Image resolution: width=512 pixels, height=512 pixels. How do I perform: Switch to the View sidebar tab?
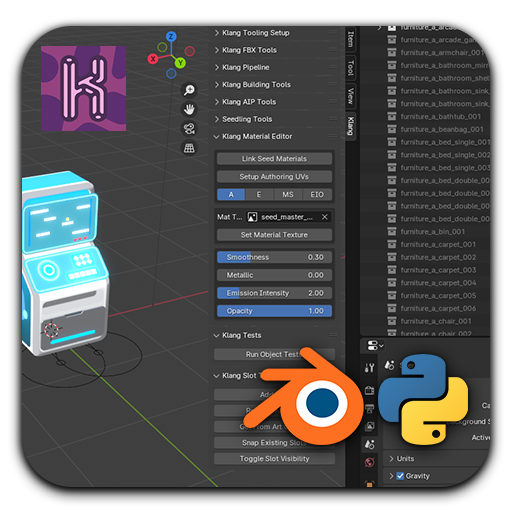tap(351, 96)
